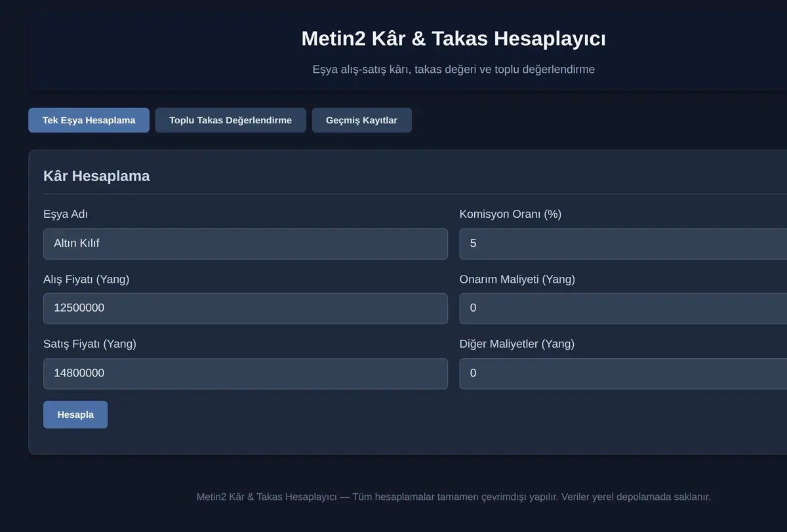Screen dimensions: 787x532
Task: Click the Komisyon Oranı (%) label
Action: [x=510, y=215]
